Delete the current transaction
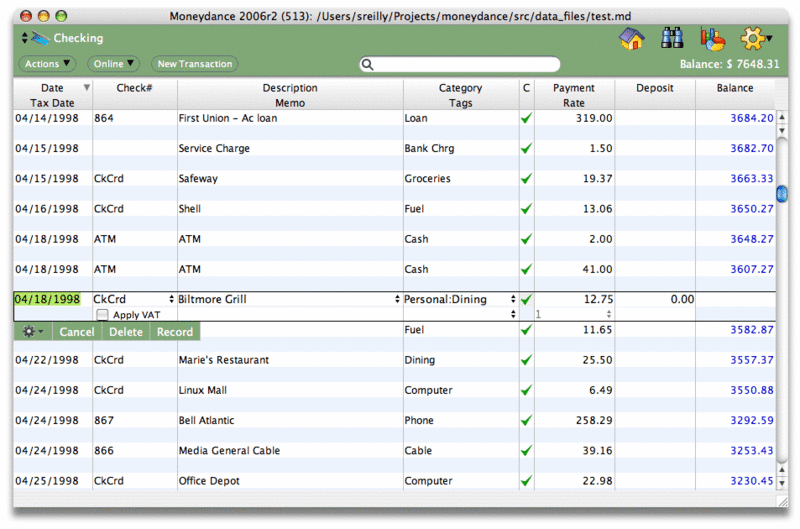Image resolution: width=800 pixels, height=529 pixels. click(x=126, y=332)
